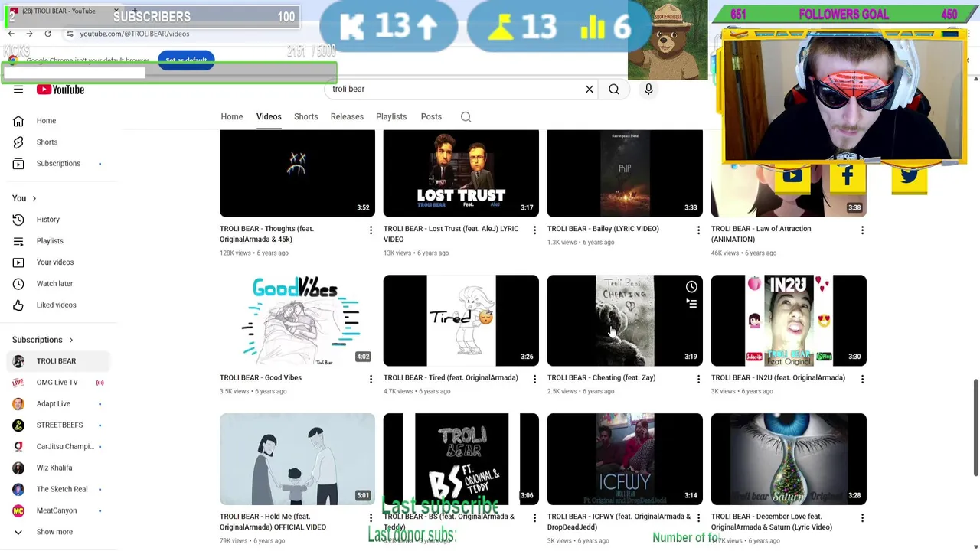The width and height of the screenshot is (980, 551).
Task: Switch to the channel Home tab
Action: [x=232, y=117]
